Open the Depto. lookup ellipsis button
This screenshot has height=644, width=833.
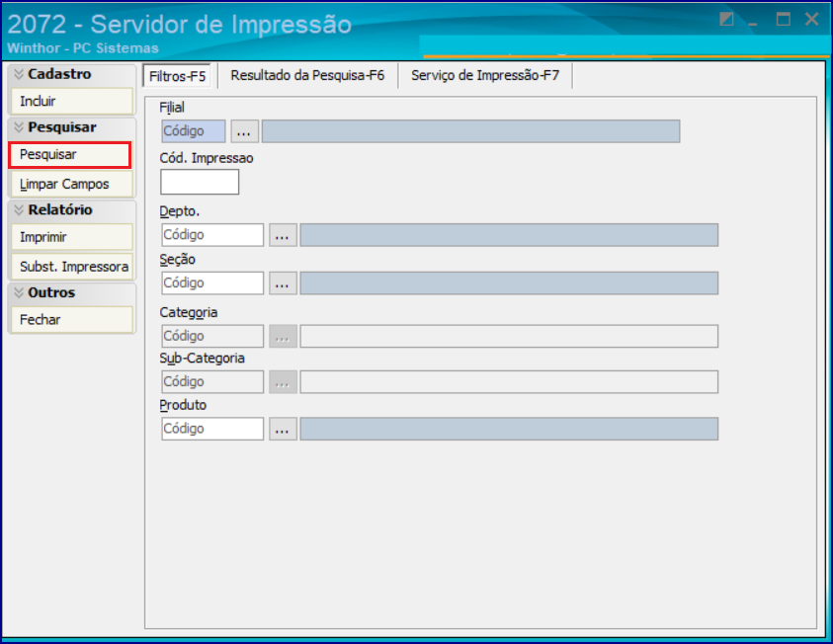click(283, 235)
